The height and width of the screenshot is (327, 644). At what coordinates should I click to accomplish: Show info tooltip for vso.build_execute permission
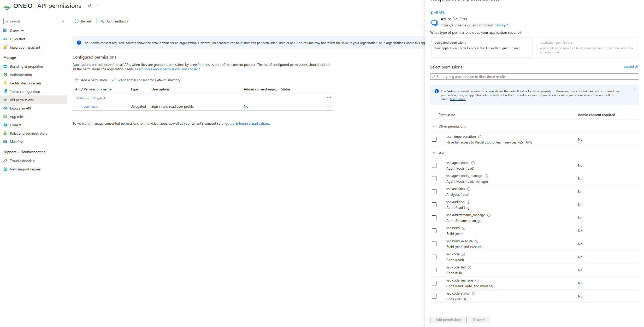coord(477,241)
